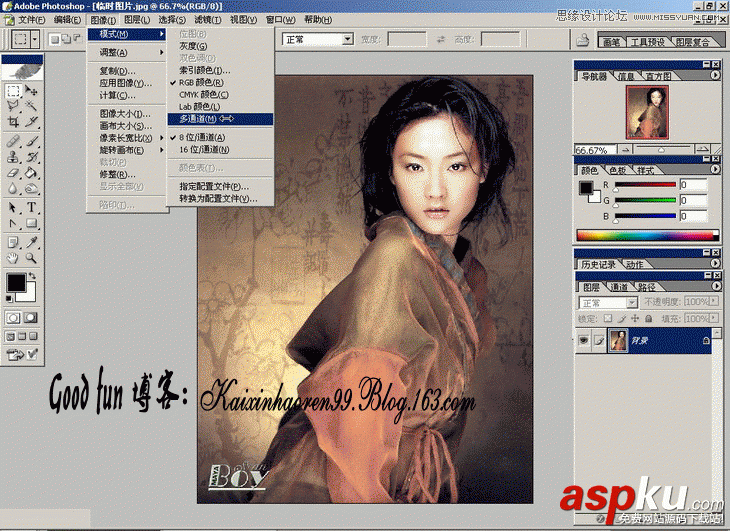Screen dimensions: 730x531
Task: Select the Magic Wand tool
Action: (31, 106)
